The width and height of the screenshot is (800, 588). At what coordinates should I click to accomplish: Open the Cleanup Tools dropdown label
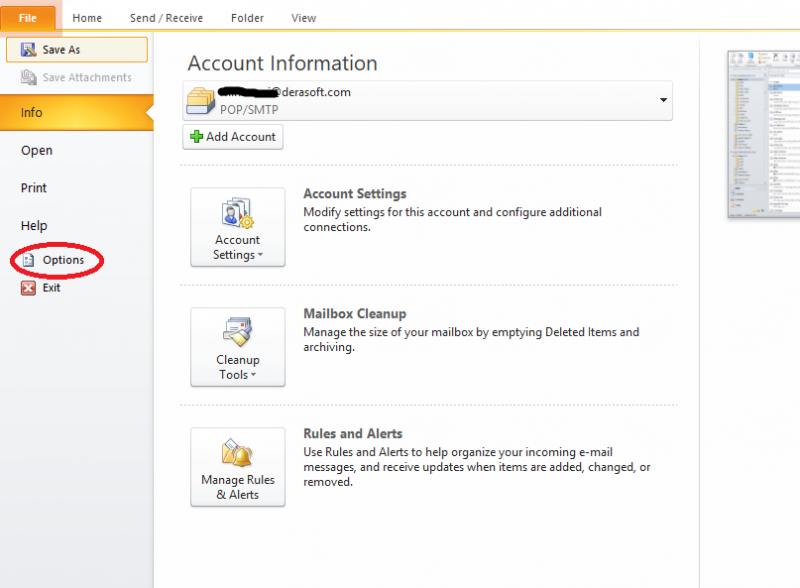tap(237, 368)
